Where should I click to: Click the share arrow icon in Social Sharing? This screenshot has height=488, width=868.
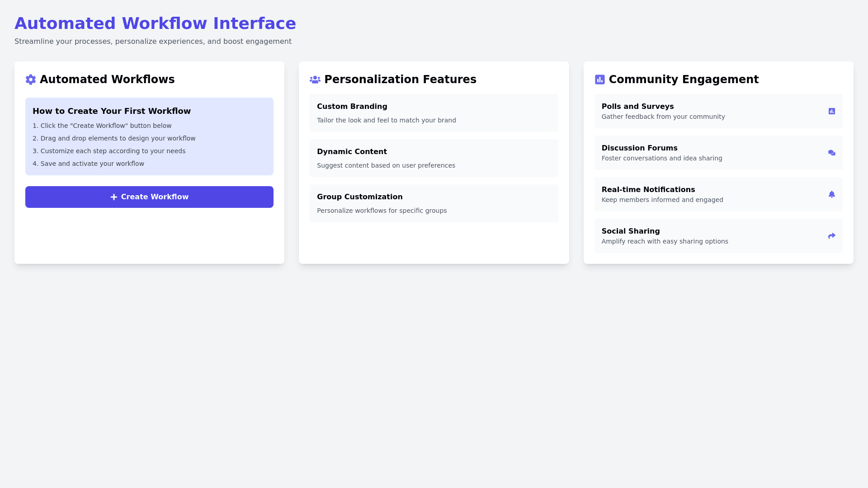pos(831,236)
